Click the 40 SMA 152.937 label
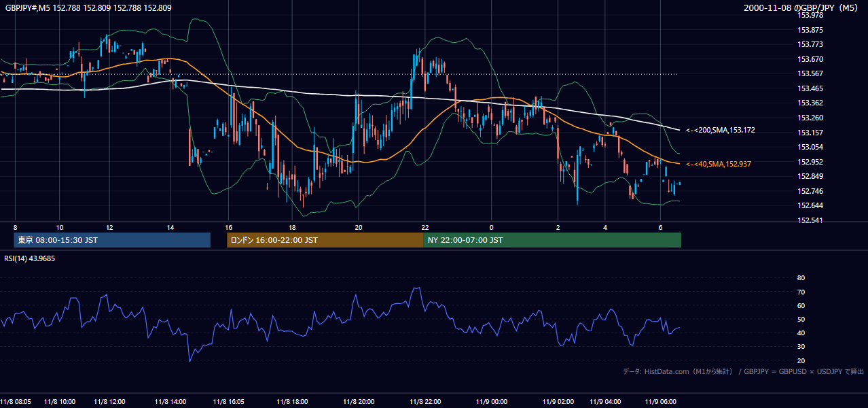 pos(719,164)
